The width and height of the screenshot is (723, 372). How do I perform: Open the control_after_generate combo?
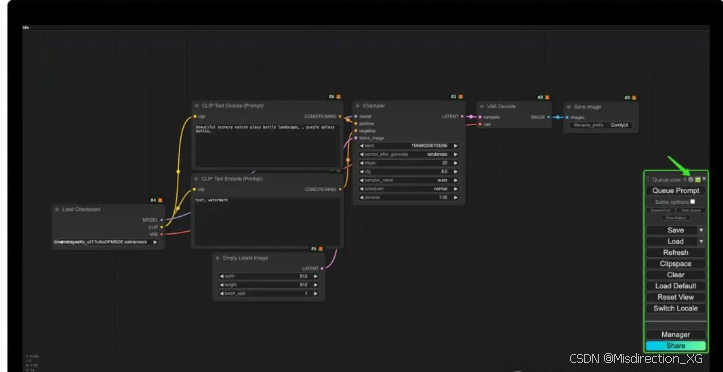point(409,154)
